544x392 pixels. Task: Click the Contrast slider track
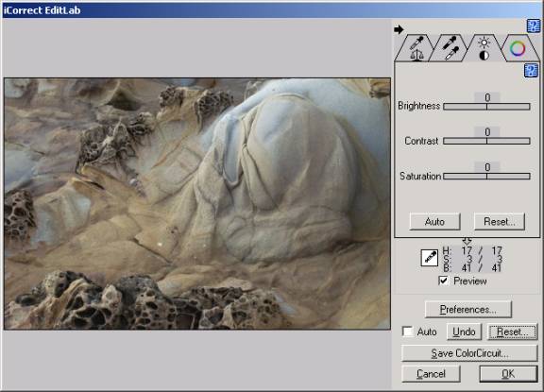click(x=486, y=141)
